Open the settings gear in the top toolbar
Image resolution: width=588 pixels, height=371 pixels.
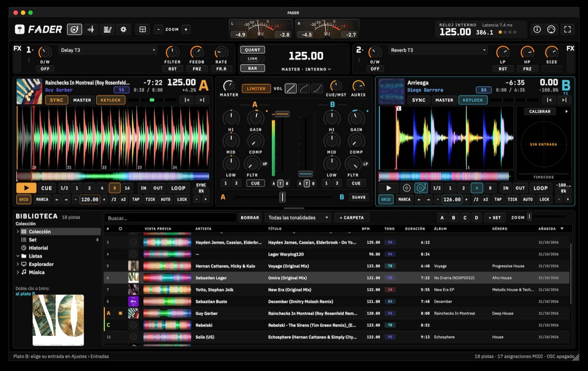pyautogui.click(x=123, y=29)
